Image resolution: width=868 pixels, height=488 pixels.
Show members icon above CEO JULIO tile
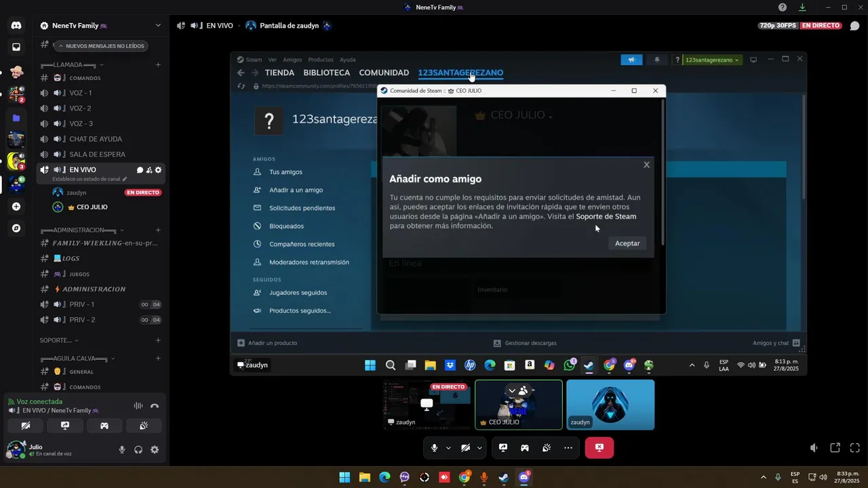524,390
